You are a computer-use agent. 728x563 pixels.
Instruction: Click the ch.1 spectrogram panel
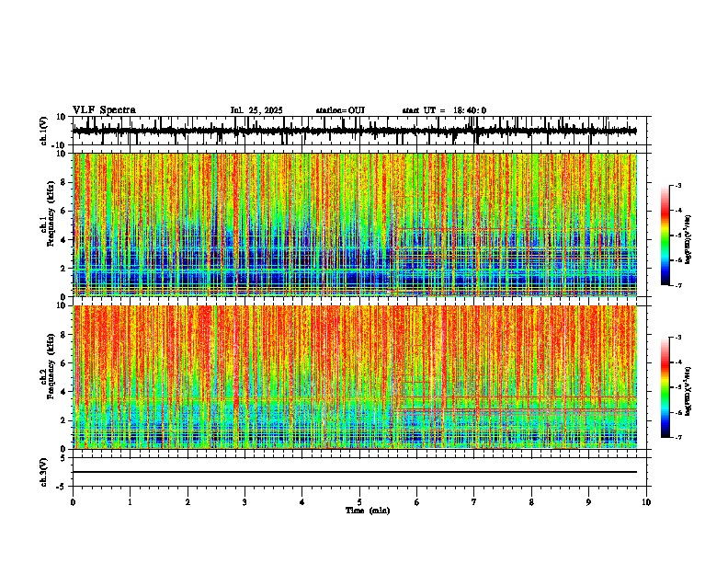tap(355, 224)
